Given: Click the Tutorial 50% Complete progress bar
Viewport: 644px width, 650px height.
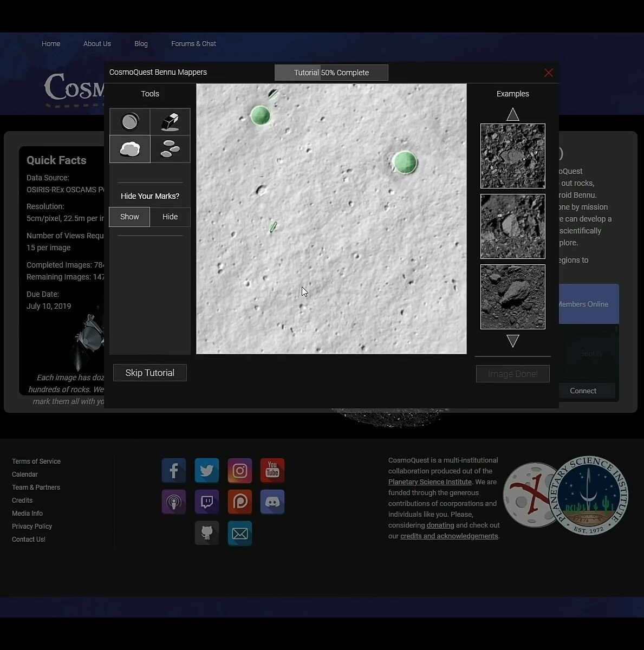Looking at the screenshot, I should (x=331, y=73).
